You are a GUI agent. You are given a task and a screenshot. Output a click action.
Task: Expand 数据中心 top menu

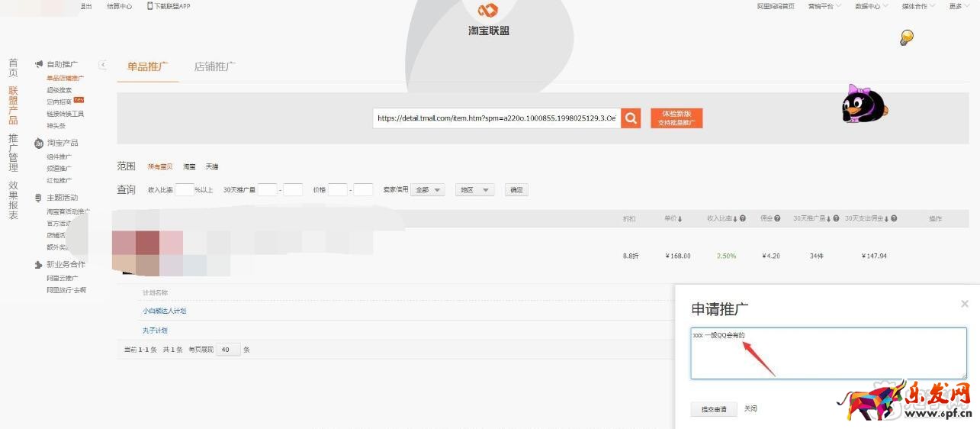[x=871, y=6]
